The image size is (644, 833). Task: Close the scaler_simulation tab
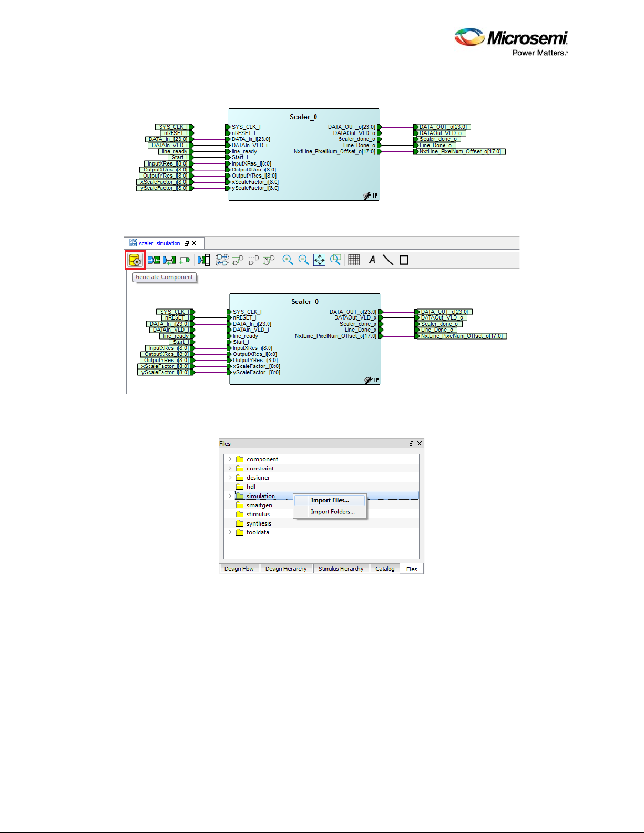[194, 243]
